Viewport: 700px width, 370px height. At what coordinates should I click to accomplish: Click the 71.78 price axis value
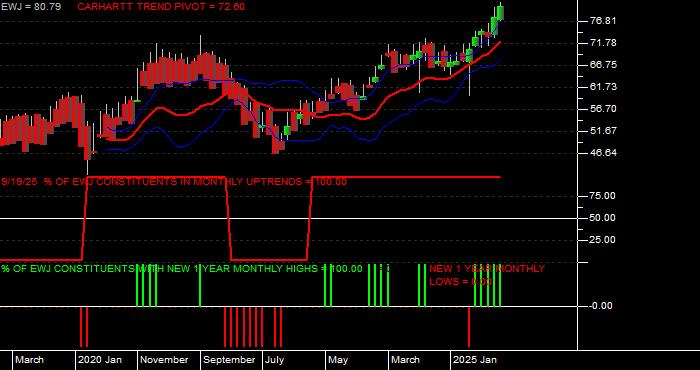[603, 43]
